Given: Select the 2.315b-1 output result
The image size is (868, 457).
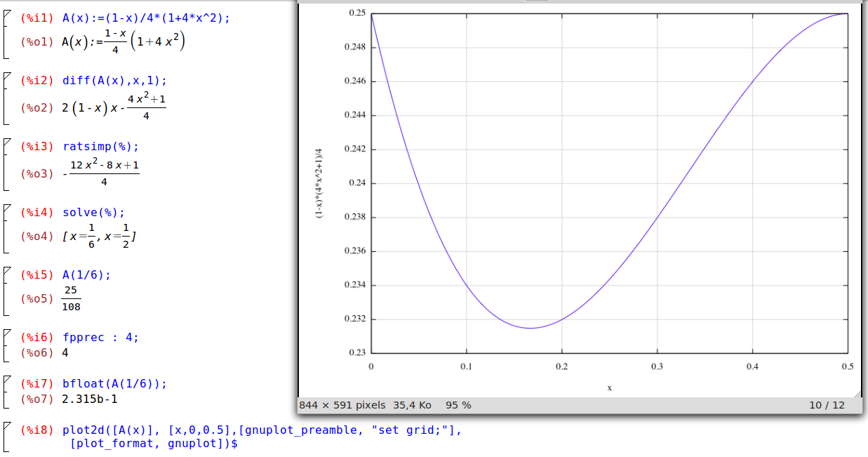Looking at the screenshot, I should point(90,399).
